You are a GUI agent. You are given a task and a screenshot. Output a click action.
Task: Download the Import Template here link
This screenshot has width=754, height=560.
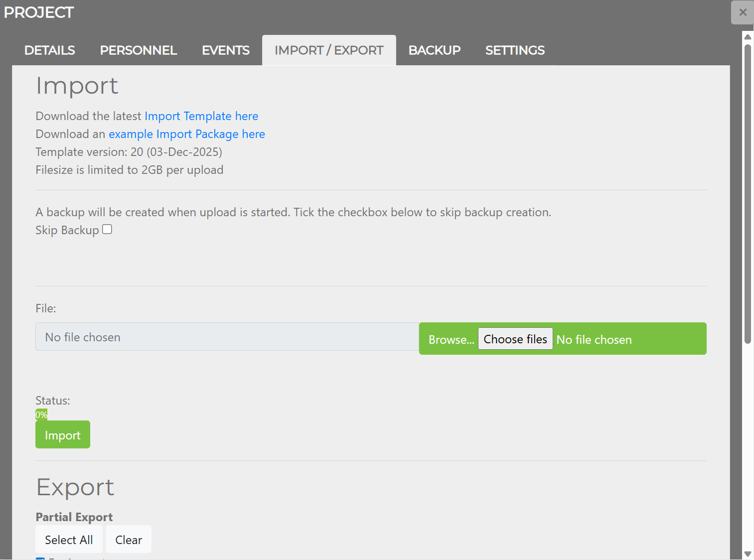pyautogui.click(x=201, y=116)
